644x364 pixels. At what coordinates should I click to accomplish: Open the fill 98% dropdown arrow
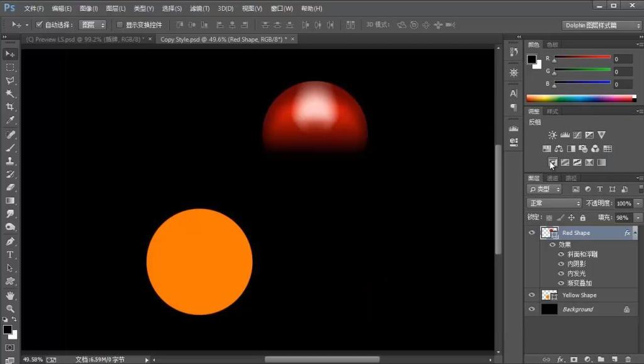click(x=638, y=217)
